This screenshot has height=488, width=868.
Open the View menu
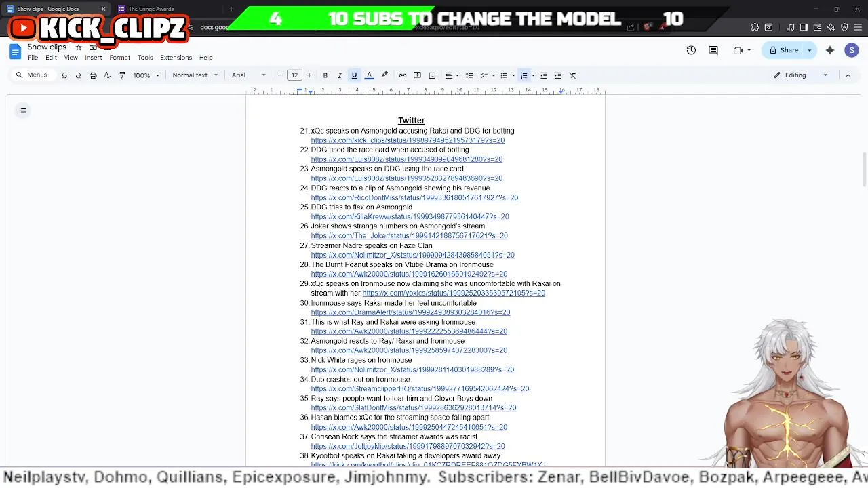point(71,58)
